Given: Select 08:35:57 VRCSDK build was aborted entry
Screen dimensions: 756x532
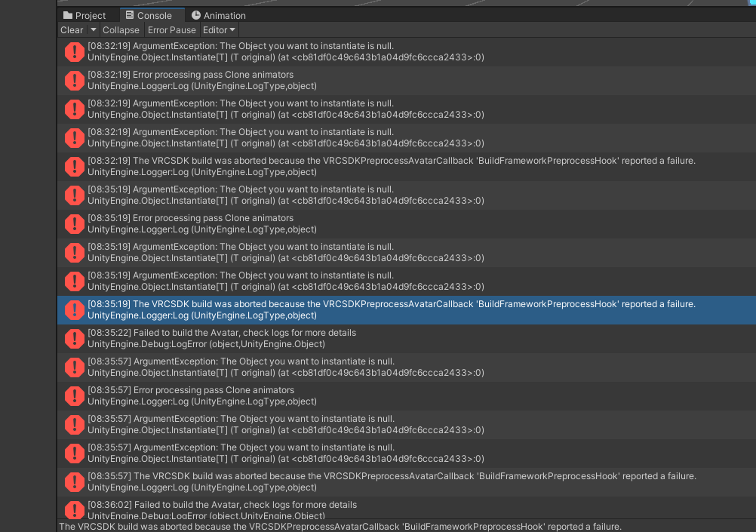Looking at the screenshot, I should tap(407, 482).
